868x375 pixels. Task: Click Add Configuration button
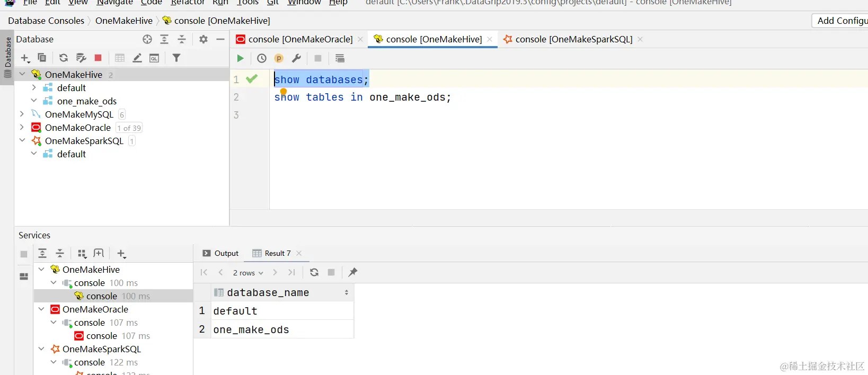(840, 21)
